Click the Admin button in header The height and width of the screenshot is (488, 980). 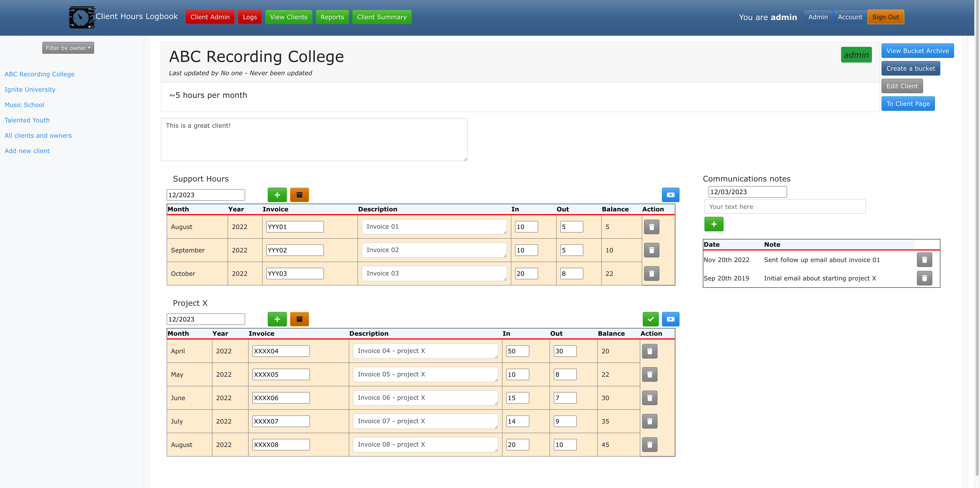coord(817,17)
